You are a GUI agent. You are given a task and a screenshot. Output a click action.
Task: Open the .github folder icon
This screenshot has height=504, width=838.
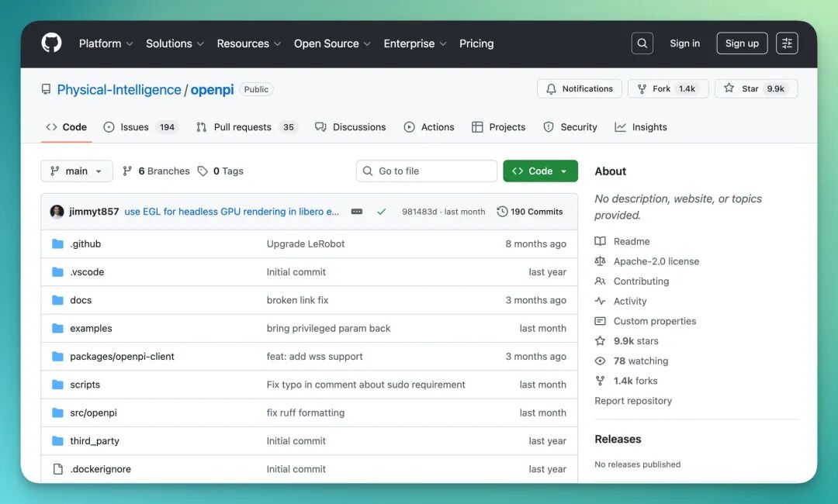coord(57,244)
